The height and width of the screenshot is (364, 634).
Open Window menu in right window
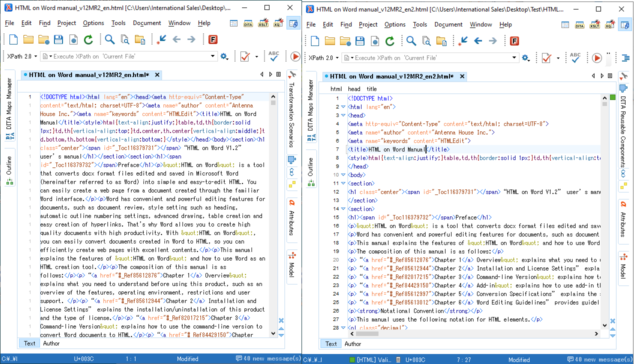pyautogui.click(x=481, y=24)
